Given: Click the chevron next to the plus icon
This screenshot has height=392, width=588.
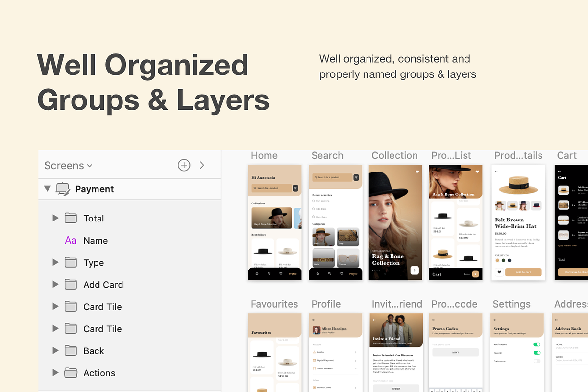Looking at the screenshot, I should click(202, 165).
